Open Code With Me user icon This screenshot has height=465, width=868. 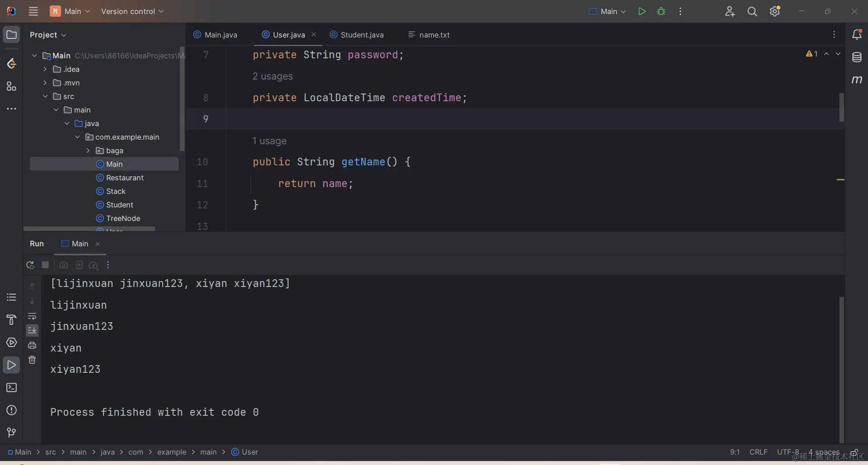tap(730, 11)
